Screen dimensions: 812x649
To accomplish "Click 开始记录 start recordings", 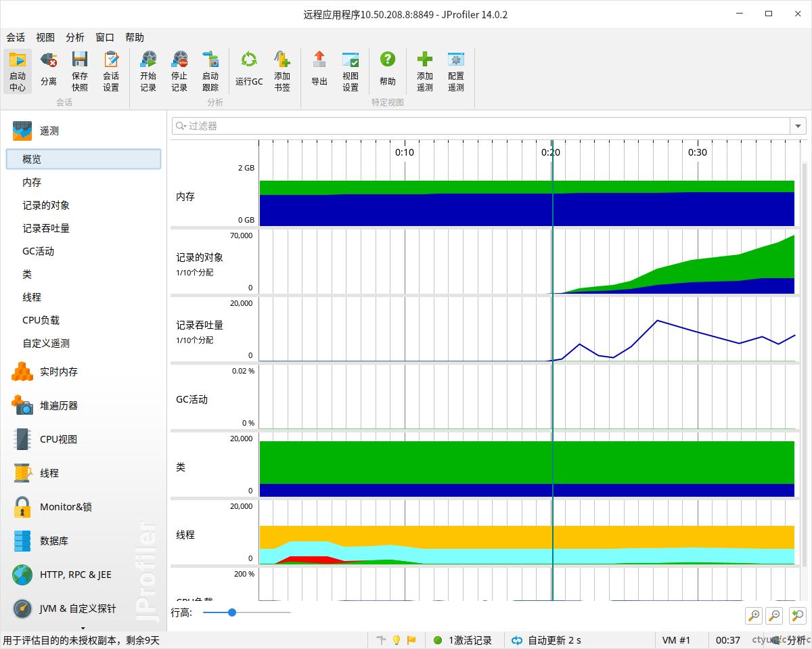I will 148,71.
